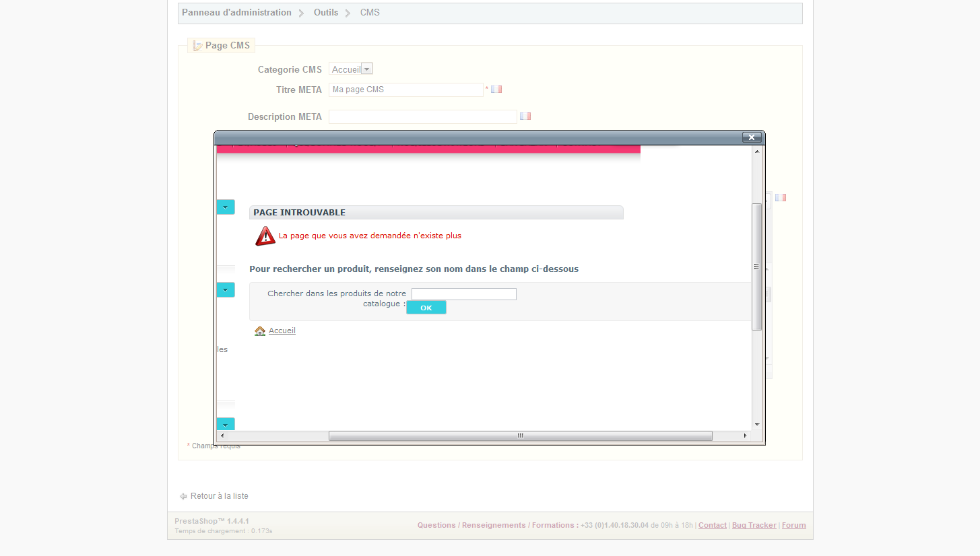Screen dimensions: 980x556
Task: Close the popup window with the X button
Action: [752, 137]
